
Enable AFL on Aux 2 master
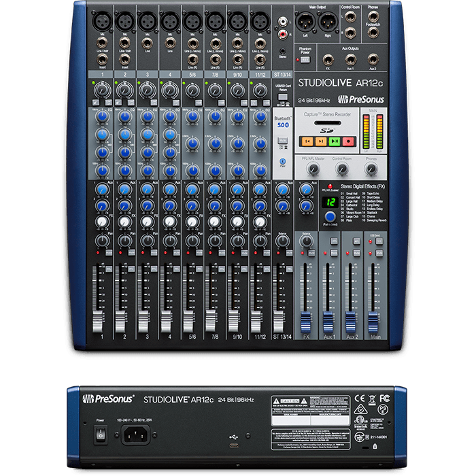click(x=357, y=241)
